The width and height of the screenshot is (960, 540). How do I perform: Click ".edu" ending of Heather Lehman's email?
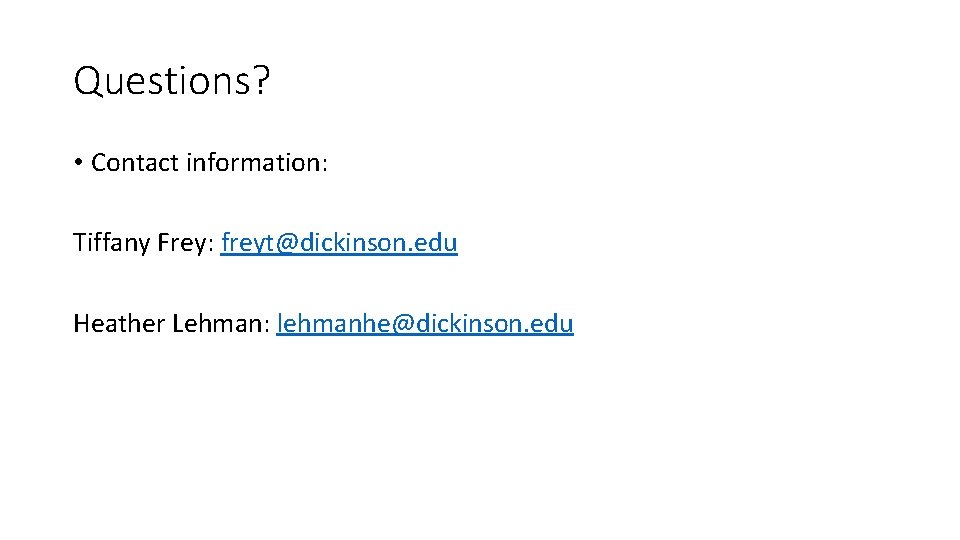pyautogui.click(x=554, y=324)
